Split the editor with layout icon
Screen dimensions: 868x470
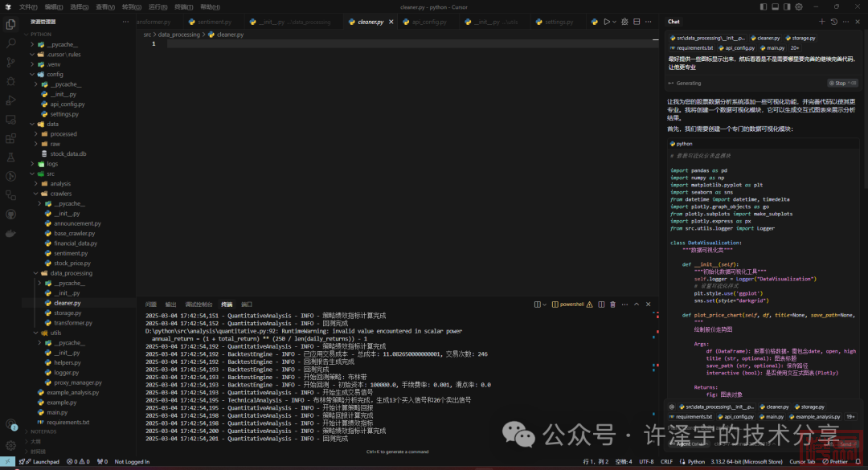tap(637, 22)
